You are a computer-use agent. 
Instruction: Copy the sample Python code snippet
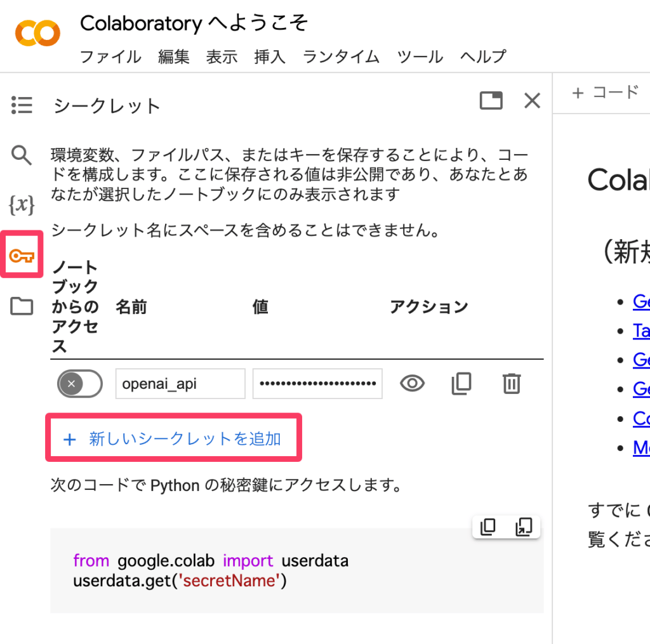pos(488,527)
